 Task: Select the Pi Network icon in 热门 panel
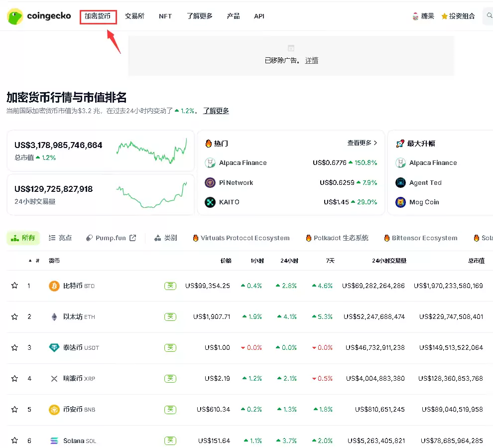[210, 182]
